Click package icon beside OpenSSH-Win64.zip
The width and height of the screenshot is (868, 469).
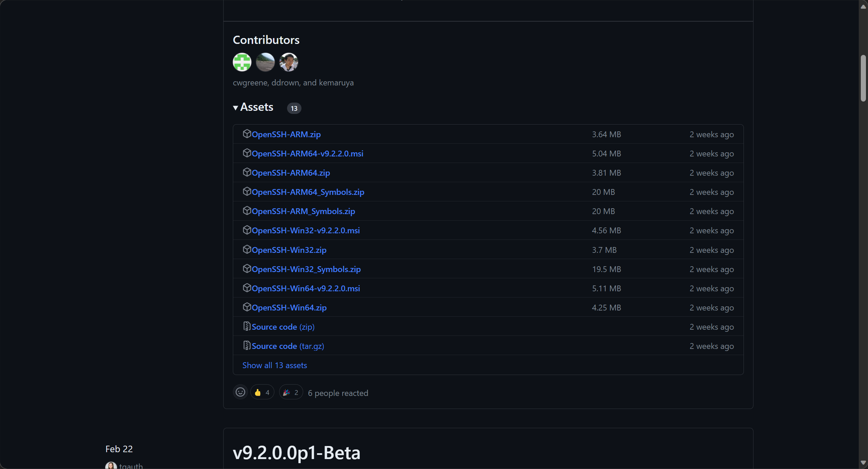pos(247,307)
